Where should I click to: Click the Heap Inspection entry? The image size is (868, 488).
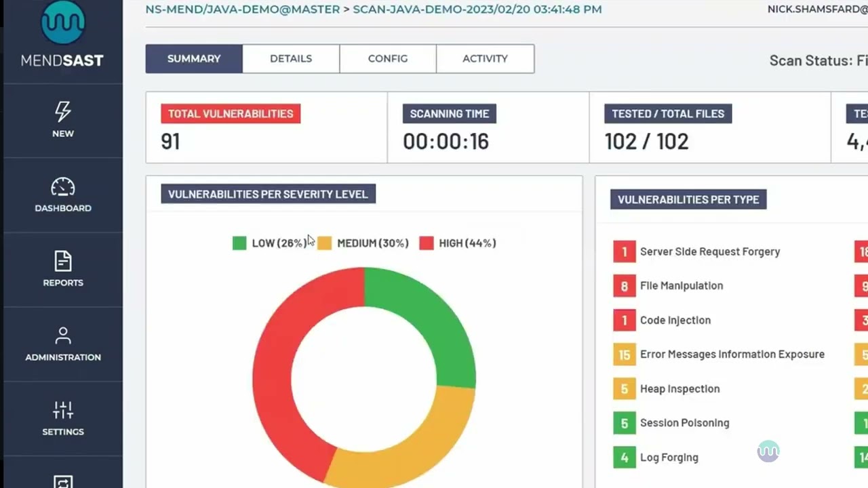pos(680,389)
